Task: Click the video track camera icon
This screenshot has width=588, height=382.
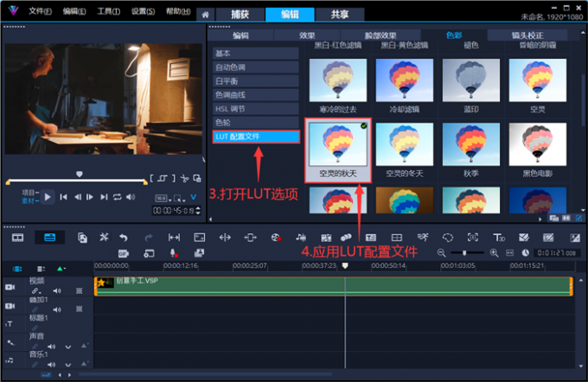Action: [10, 286]
